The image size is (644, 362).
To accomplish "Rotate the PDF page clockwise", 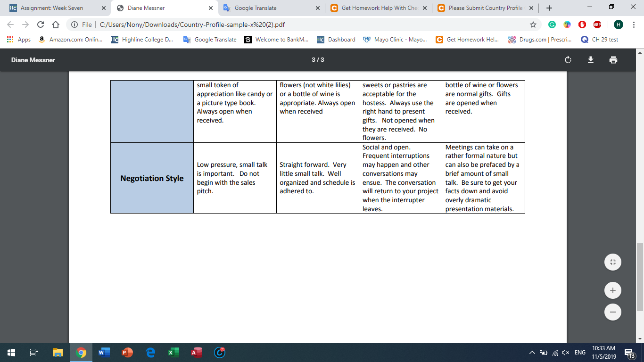I will (568, 60).
